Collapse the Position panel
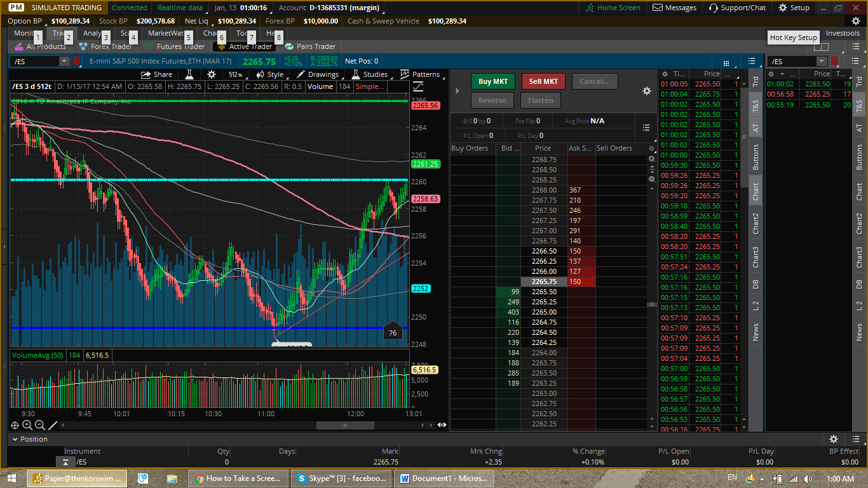868x488 pixels. 15,439
